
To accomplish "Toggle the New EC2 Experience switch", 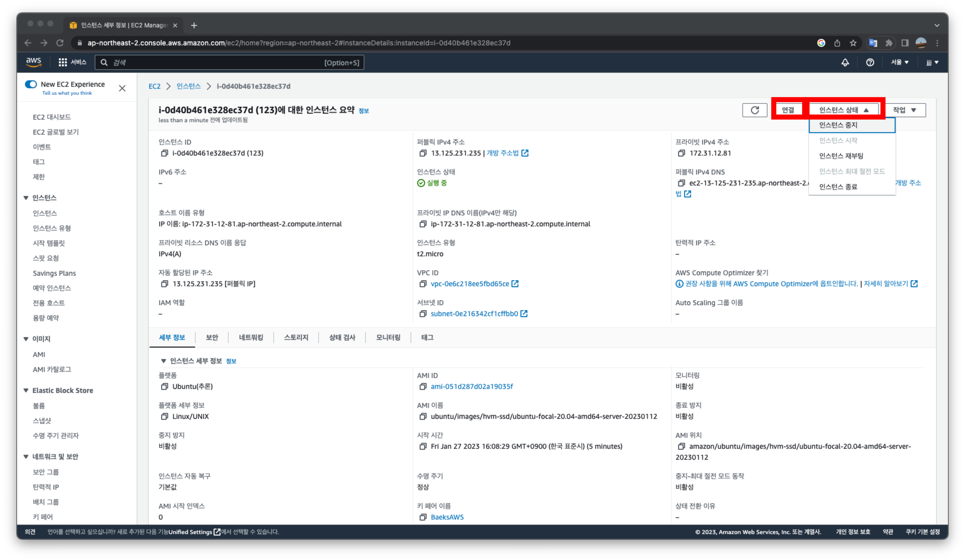I will (31, 84).
